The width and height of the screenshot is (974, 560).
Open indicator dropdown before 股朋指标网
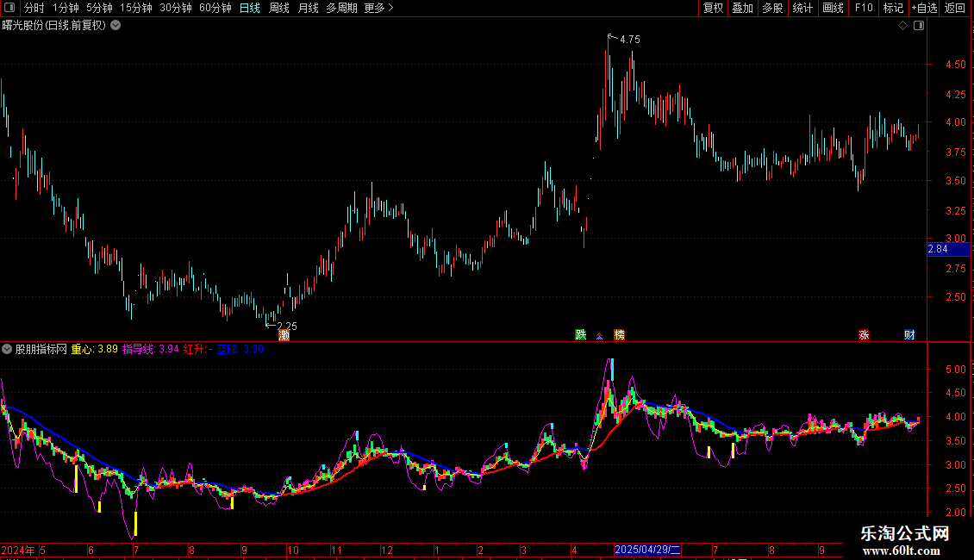click(x=7, y=349)
